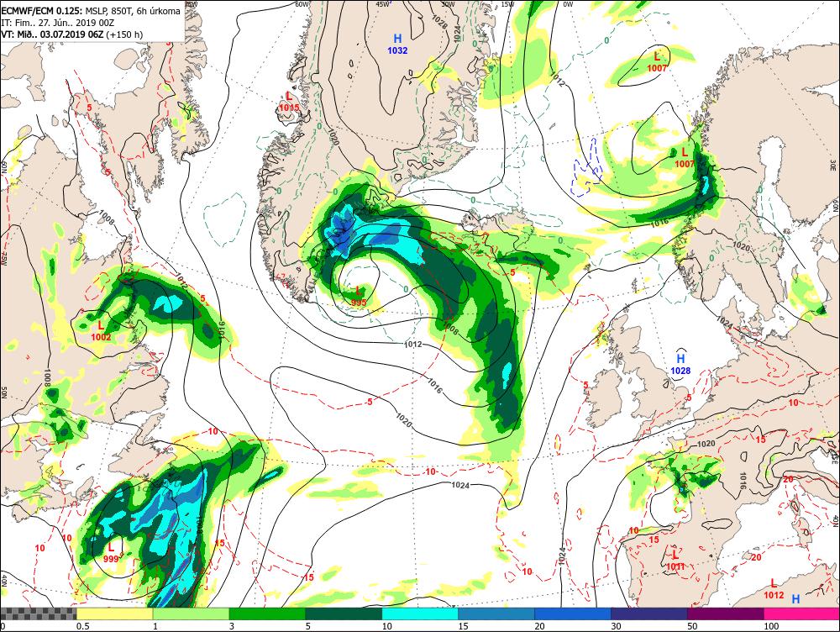Click the pink 100 mm legend swatch

[x=801, y=614]
